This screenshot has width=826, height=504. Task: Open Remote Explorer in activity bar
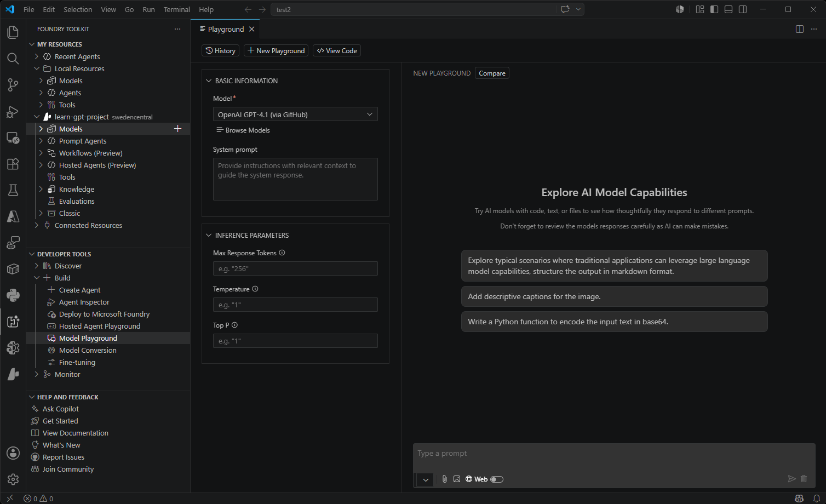tap(13, 138)
